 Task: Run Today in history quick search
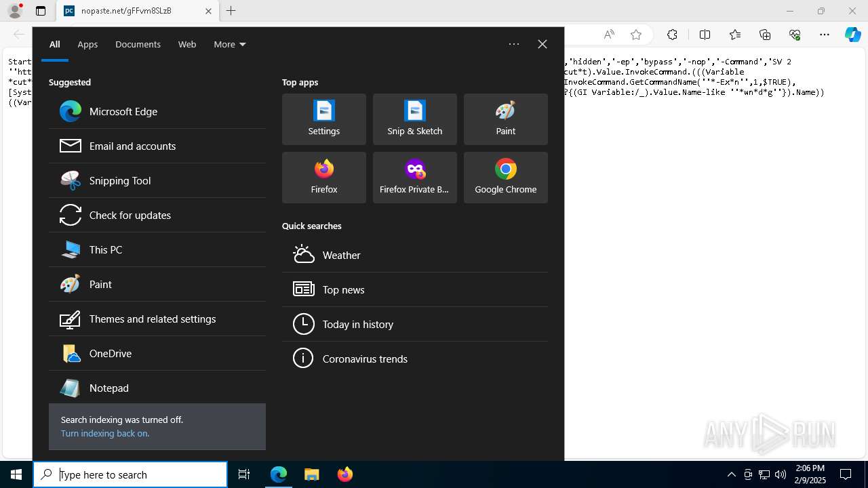pos(415,324)
